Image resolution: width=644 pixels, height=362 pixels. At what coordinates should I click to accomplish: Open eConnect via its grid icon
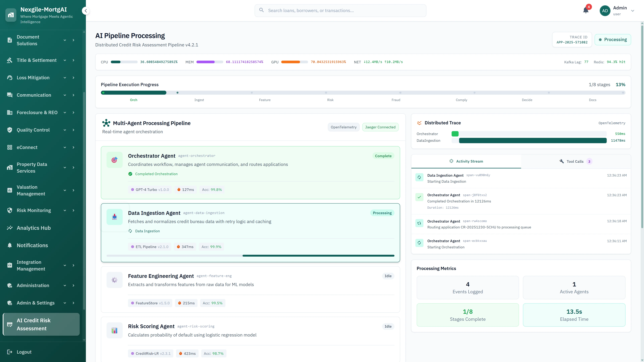pyautogui.click(x=10, y=147)
